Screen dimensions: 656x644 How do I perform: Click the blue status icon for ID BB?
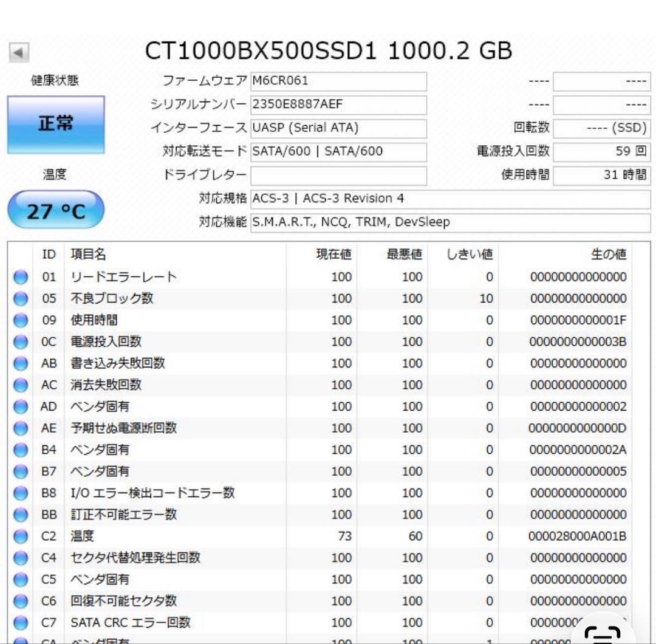pos(21,515)
